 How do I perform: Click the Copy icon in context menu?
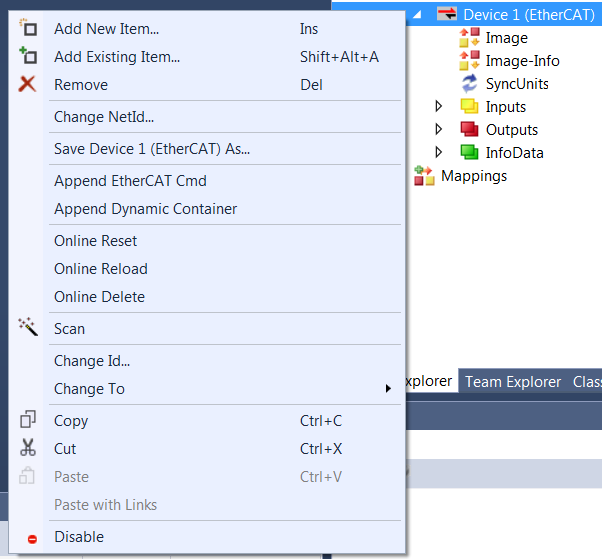point(28,420)
